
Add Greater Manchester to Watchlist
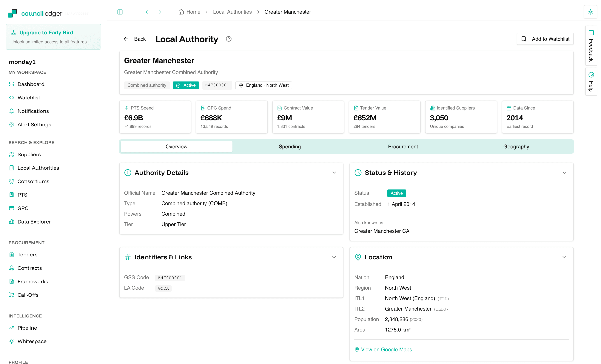[545, 39]
